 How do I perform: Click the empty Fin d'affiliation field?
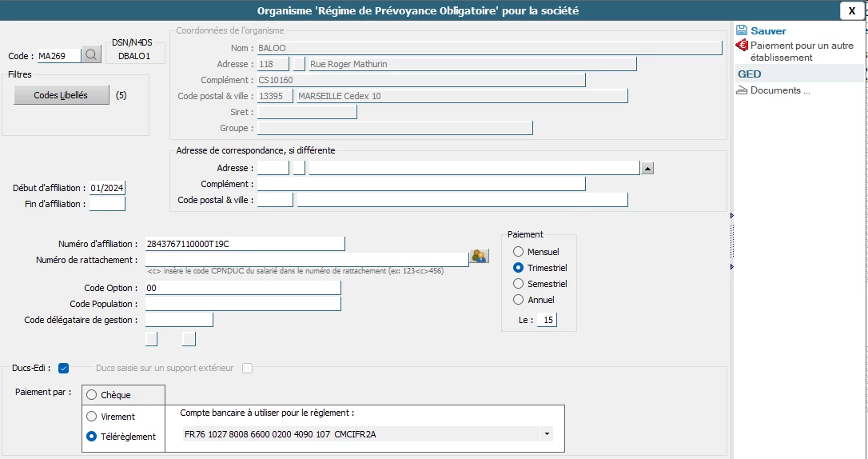click(x=107, y=204)
